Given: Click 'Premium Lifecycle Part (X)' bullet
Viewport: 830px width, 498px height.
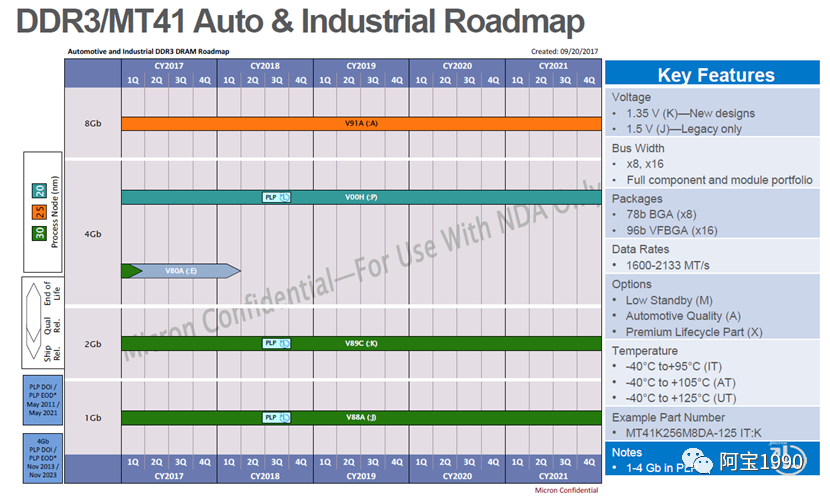Looking at the screenshot, I should click(x=694, y=332).
